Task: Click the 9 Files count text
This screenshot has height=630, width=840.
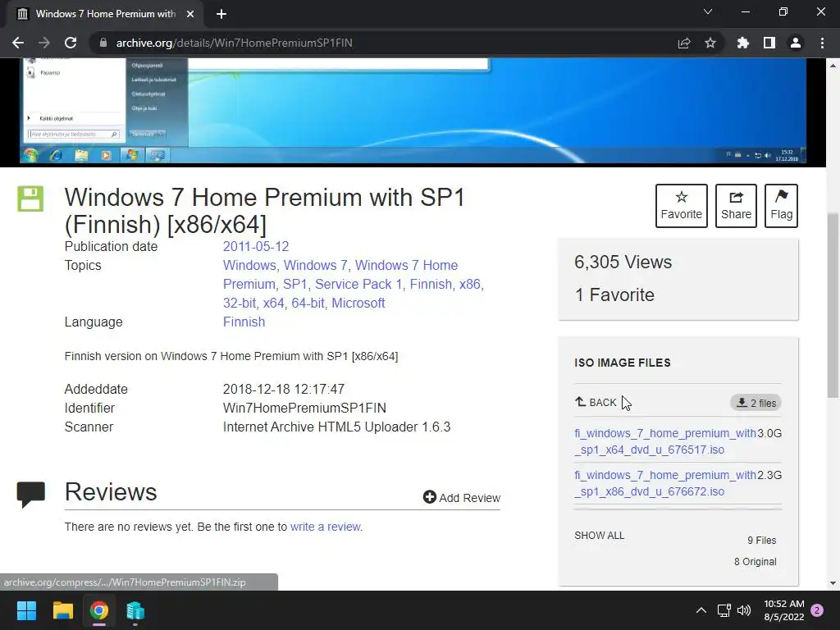Action: click(762, 540)
